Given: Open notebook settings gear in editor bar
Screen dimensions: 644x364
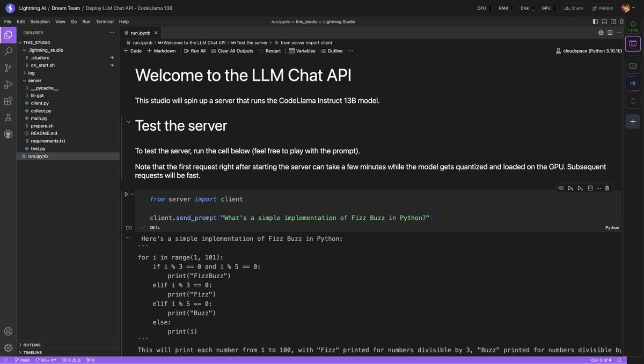Looking at the screenshot, I should [x=601, y=33].
